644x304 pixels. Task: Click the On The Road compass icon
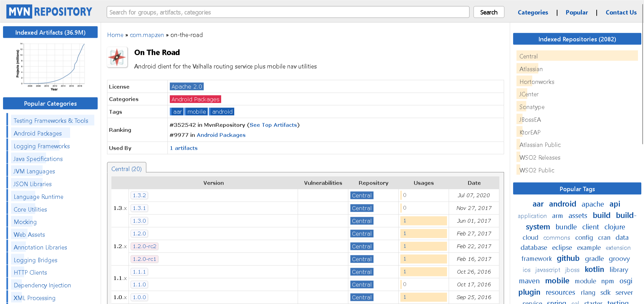click(x=117, y=57)
